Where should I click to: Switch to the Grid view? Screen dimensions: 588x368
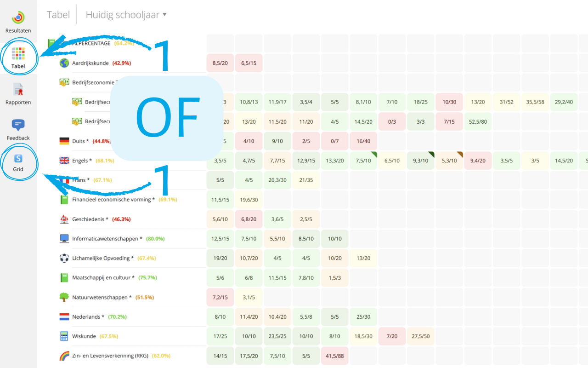18,162
